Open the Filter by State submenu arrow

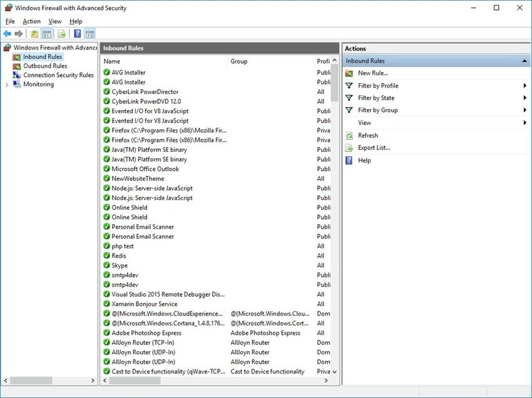tap(525, 98)
